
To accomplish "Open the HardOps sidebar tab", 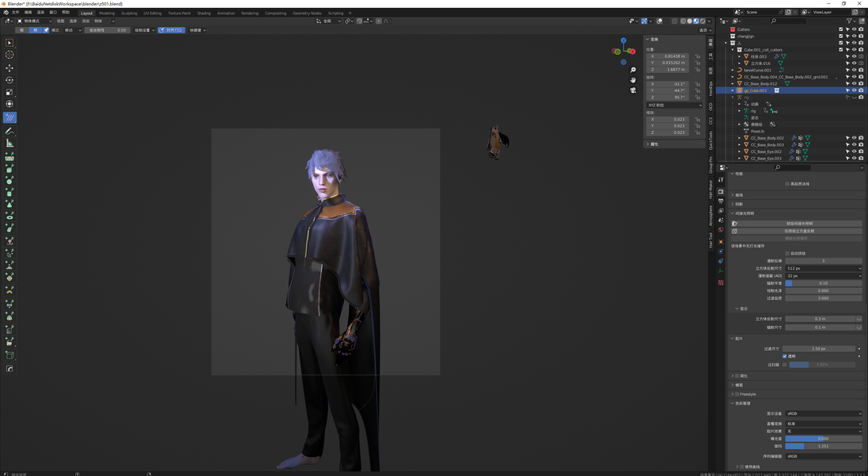I will coord(711,89).
